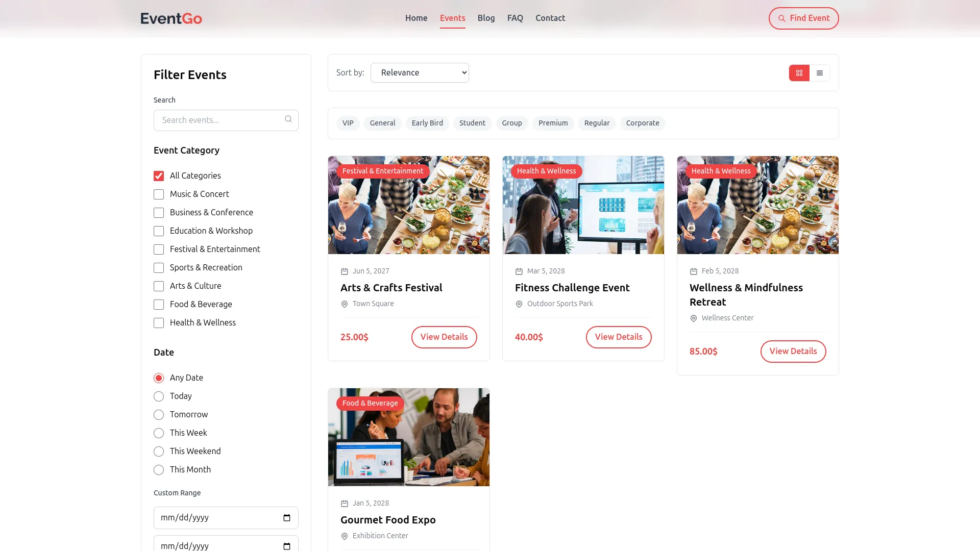Click calendar icon beside Feb 5, 2028
This screenshot has width=980, height=551.
click(x=694, y=271)
